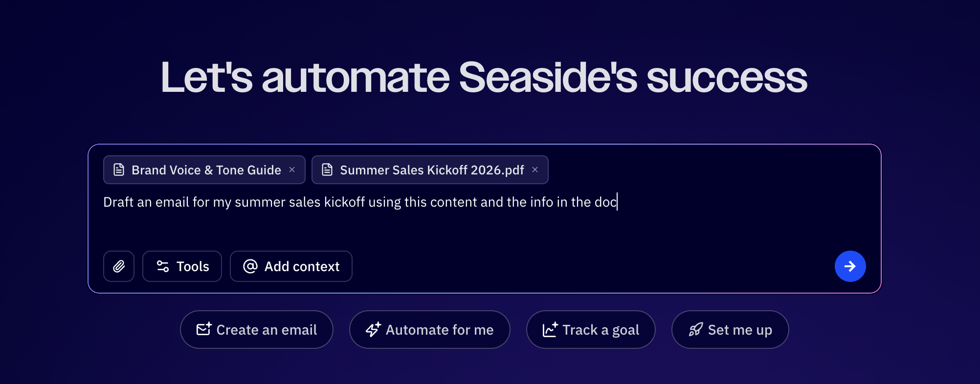Image resolution: width=980 pixels, height=384 pixels.
Task: Remove the Brand Voice & Tone Guide attachment
Action: point(292,170)
